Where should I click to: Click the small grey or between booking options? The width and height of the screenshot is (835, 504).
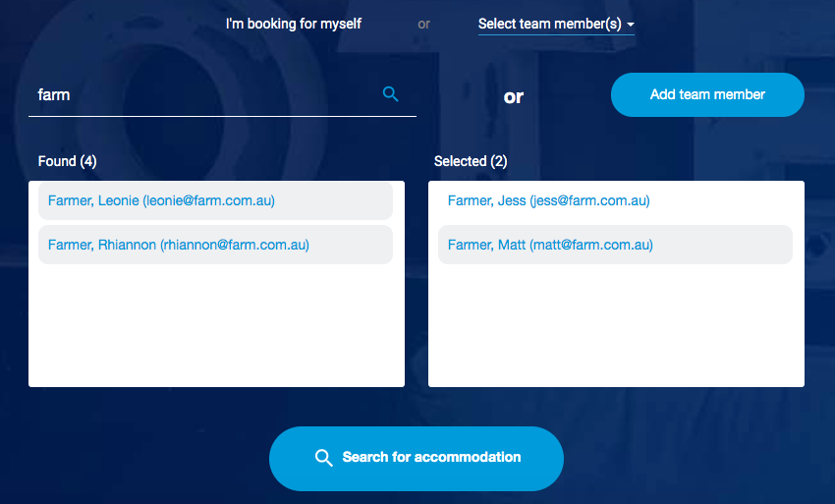click(423, 24)
